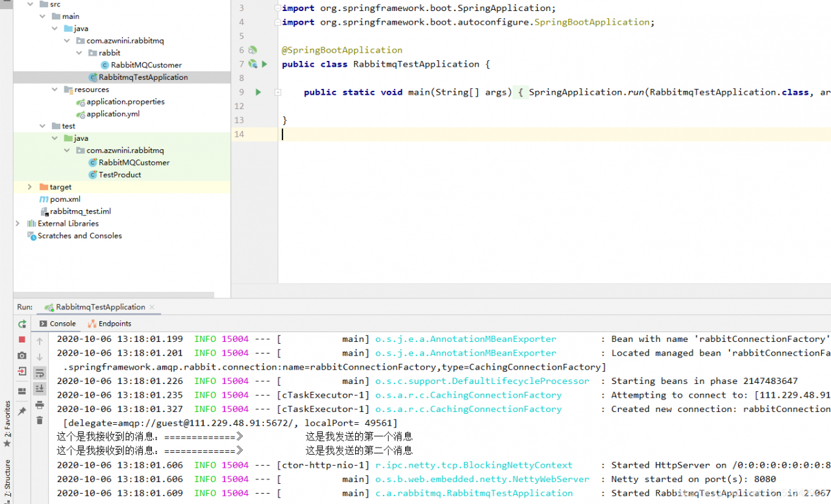Click the Spring gutter icon on line 7
The width and height of the screenshot is (831, 504).
[253, 64]
